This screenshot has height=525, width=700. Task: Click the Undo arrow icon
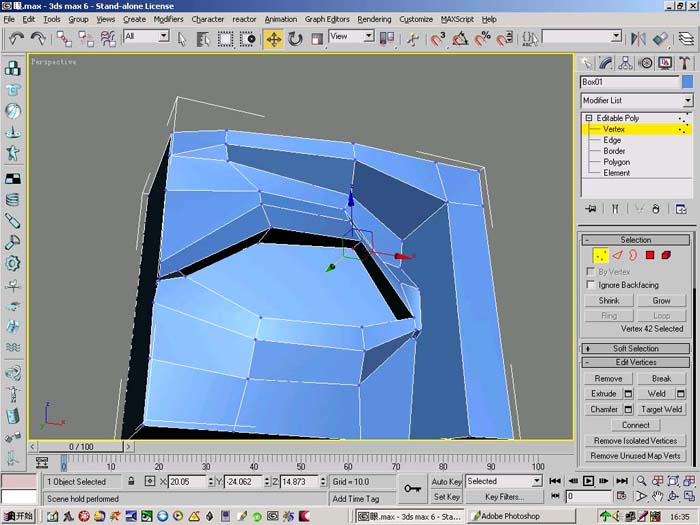[16, 39]
